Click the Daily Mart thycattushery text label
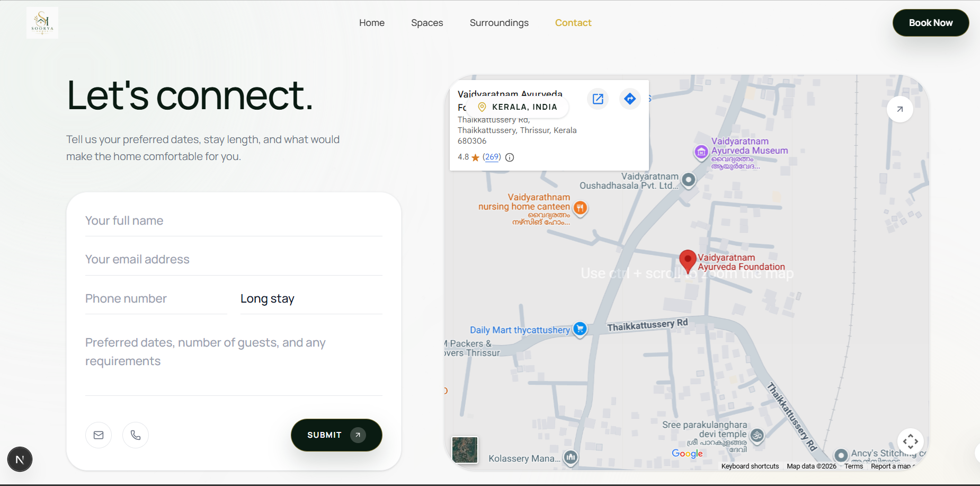This screenshot has width=980, height=486. (520, 330)
